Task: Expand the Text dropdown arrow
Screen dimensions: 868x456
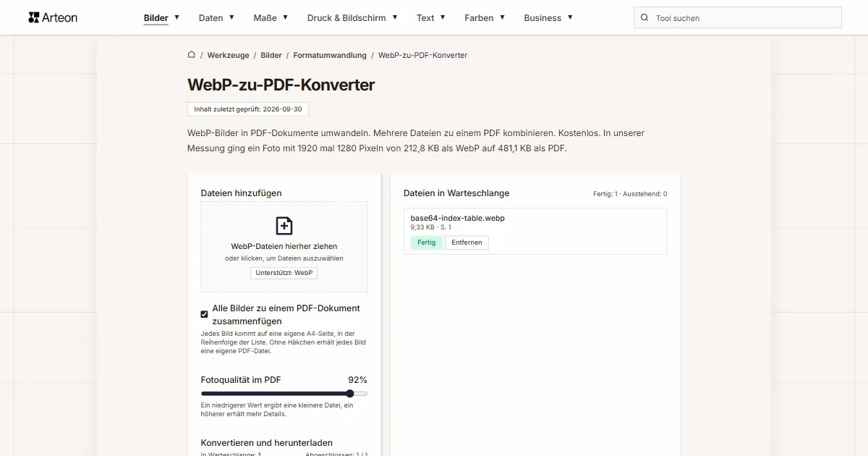Action: click(443, 17)
